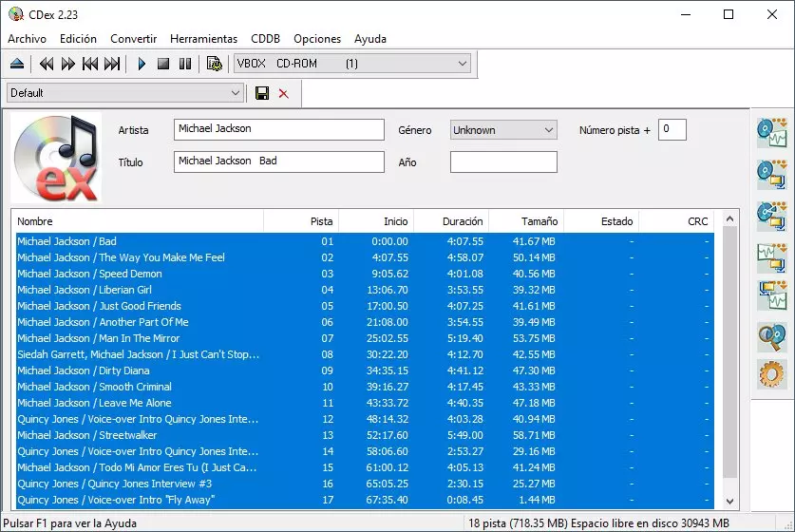Select Siedah Garrett 'I Just Can't Stop' track
The image size is (795, 532).
[365, 354]
